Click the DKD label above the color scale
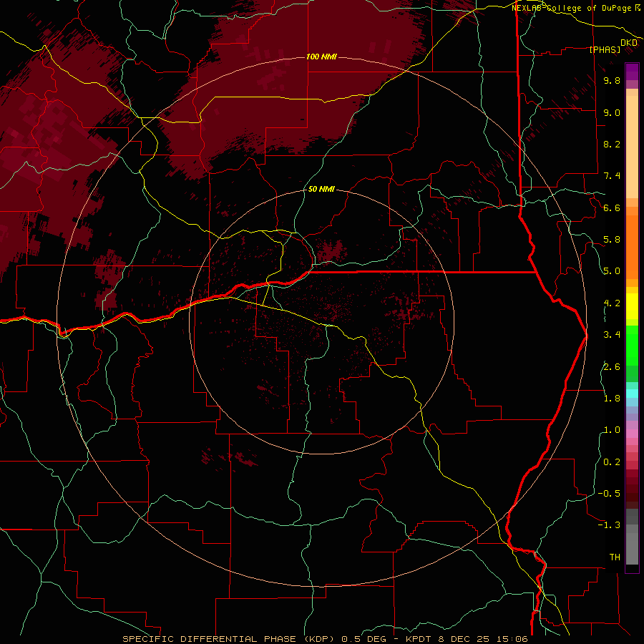 click(628, 43)
